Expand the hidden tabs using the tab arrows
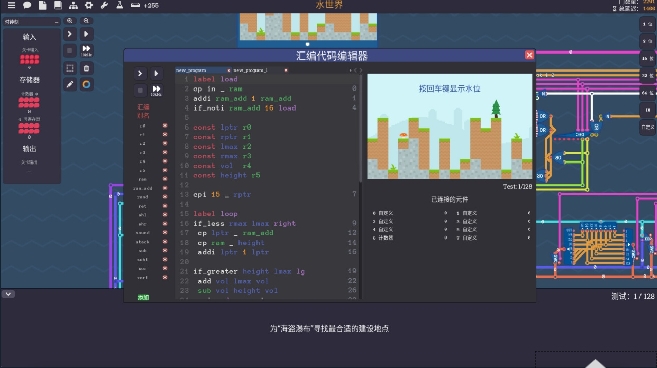 click(x=356, y=70)
